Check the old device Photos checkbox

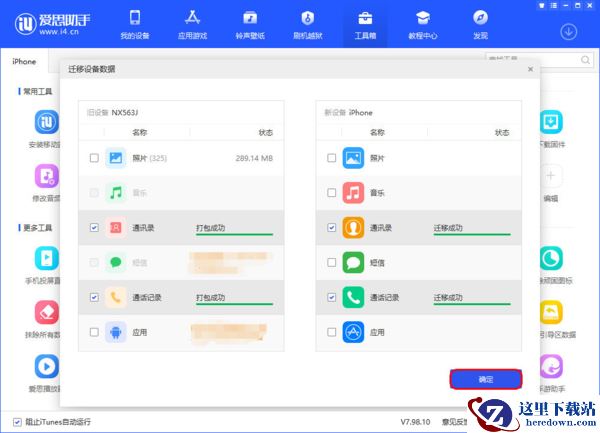point(94,158)
